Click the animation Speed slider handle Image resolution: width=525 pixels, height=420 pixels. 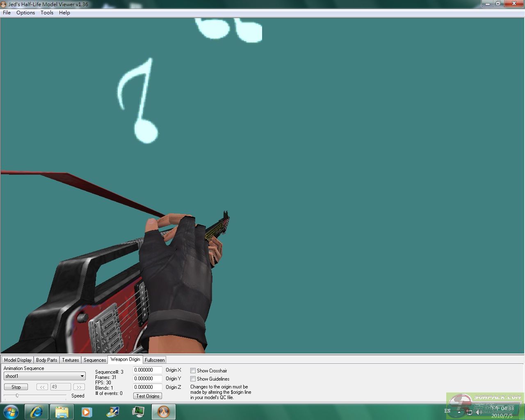coord(17,395)
